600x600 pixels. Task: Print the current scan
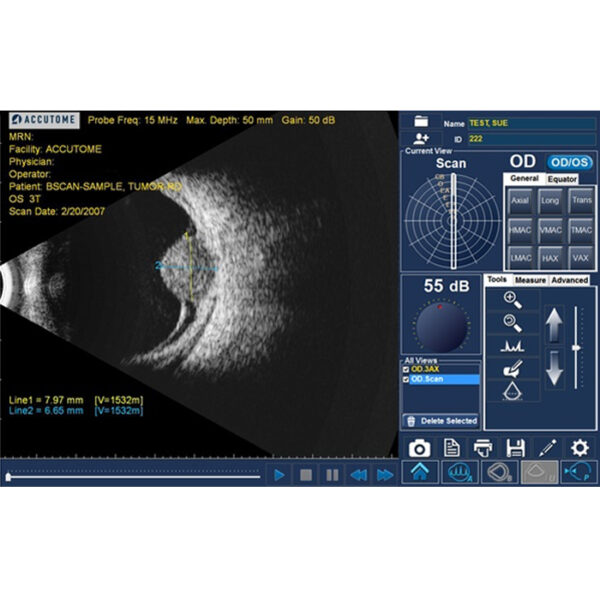[483, 447]
